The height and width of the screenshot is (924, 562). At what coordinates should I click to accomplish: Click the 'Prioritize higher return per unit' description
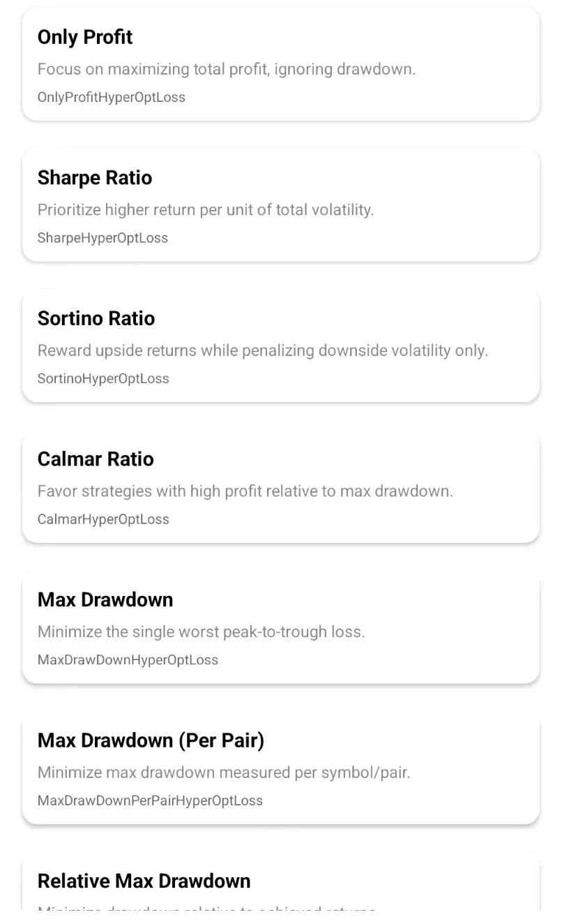pos(205,209)
